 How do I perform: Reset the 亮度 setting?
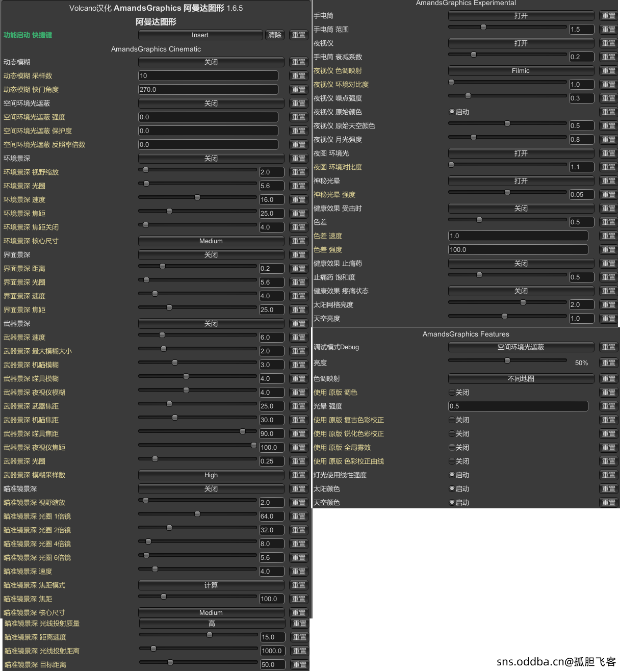tap(609, 363)
